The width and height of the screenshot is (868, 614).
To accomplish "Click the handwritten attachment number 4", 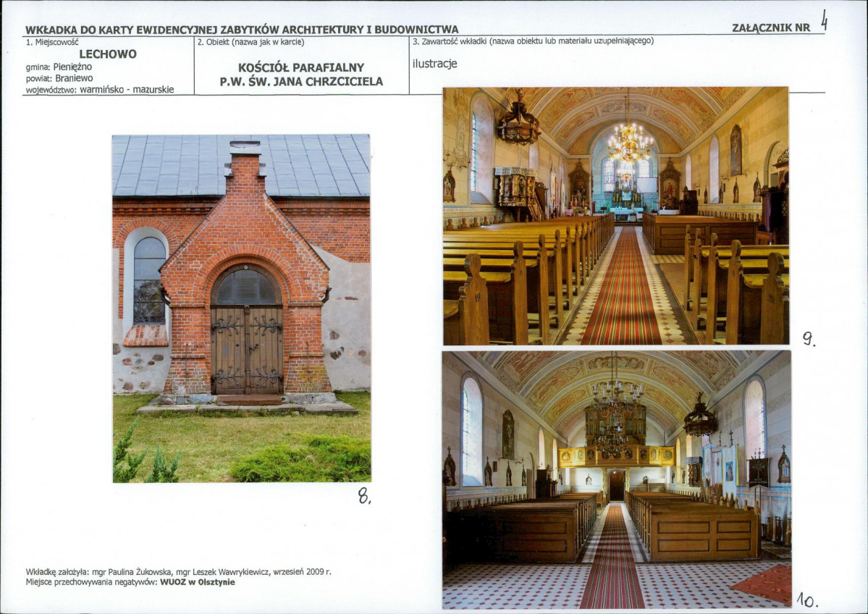I will click(824, 20).
